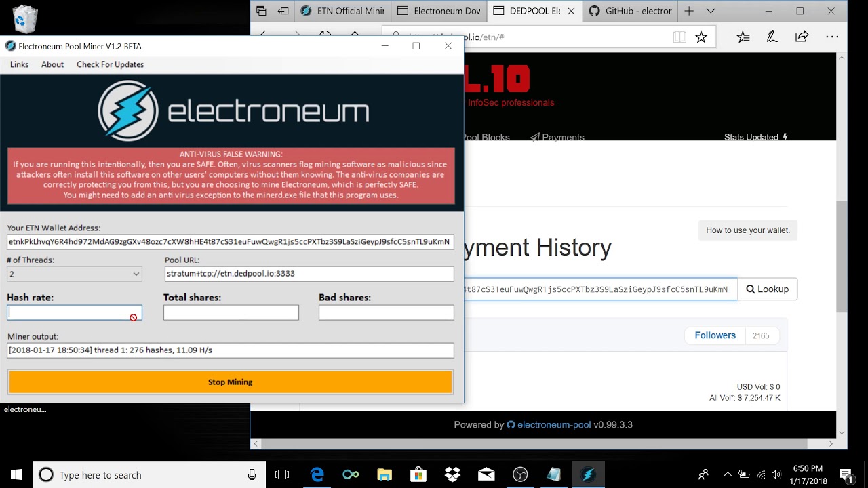Click the Edge tabs set-aside icon
This screenshot has height=488, width=868.
pos(261,11)
